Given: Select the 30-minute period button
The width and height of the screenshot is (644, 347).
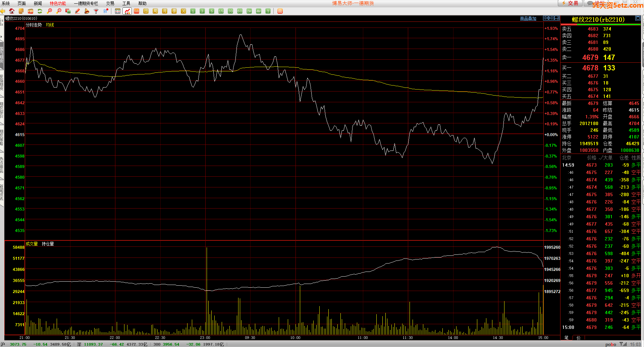Looking at the screenshot, I should tap(230, 11).
